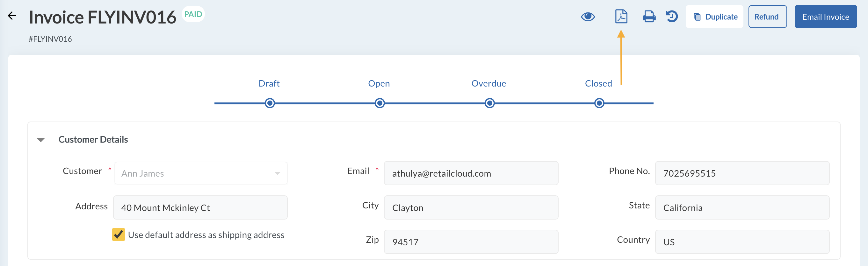The image size is (868, 266).
Task: Duplicate this invoice
Action: point(714,17)
